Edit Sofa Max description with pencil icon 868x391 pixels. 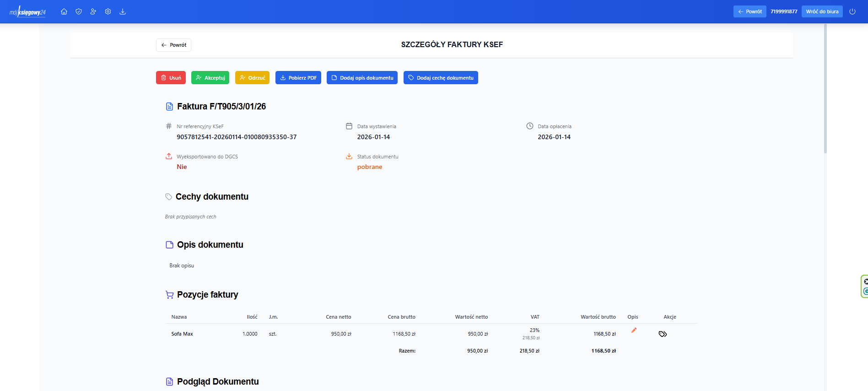634,330
